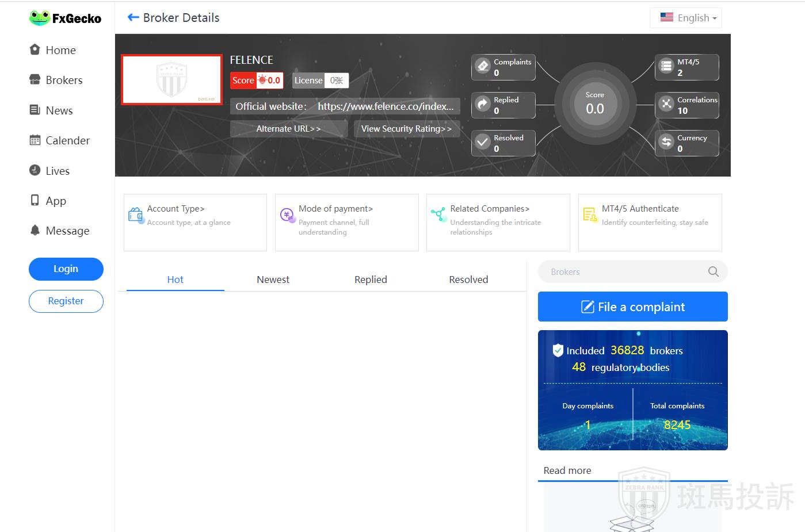Click the Currency exchange icon
This screenshot has width=805, height=532.
coord(666,142)
